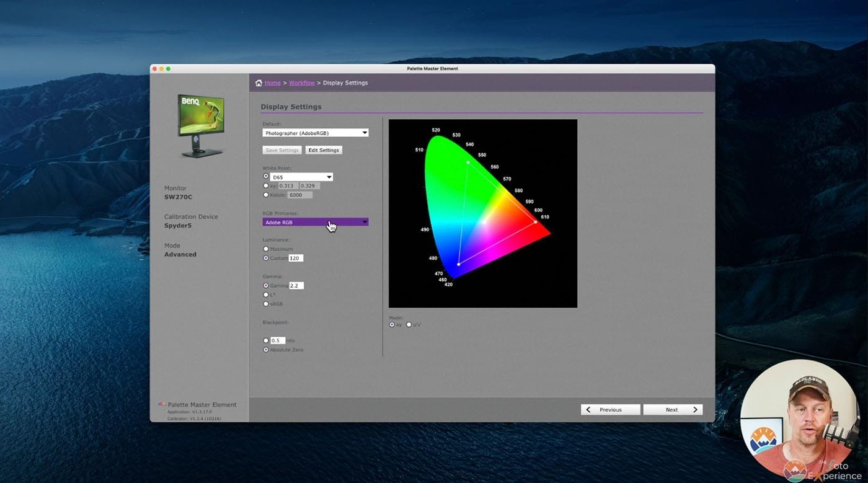
Task: Click the Palette Master Element logo icon
Action: tap(162, 405)
